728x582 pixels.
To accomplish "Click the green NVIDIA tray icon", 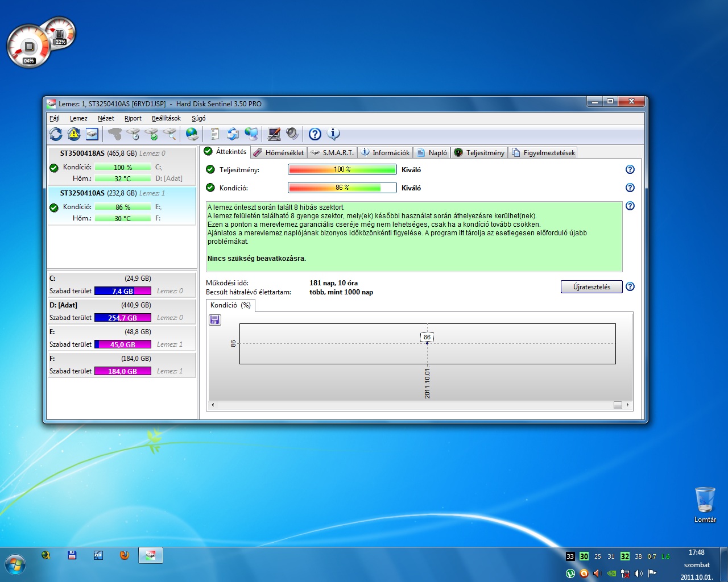I will click(x=611, y=573).
